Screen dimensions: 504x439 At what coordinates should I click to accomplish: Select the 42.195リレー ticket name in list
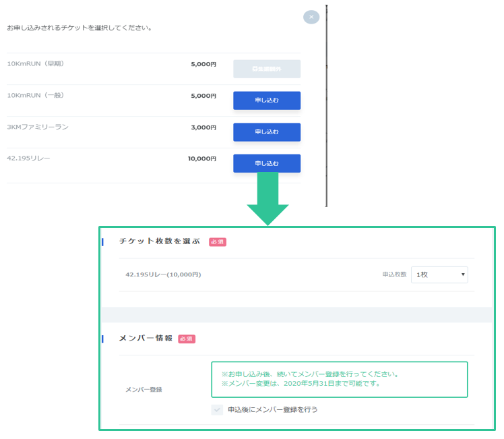pyautogui.click(x=28, y=158)
